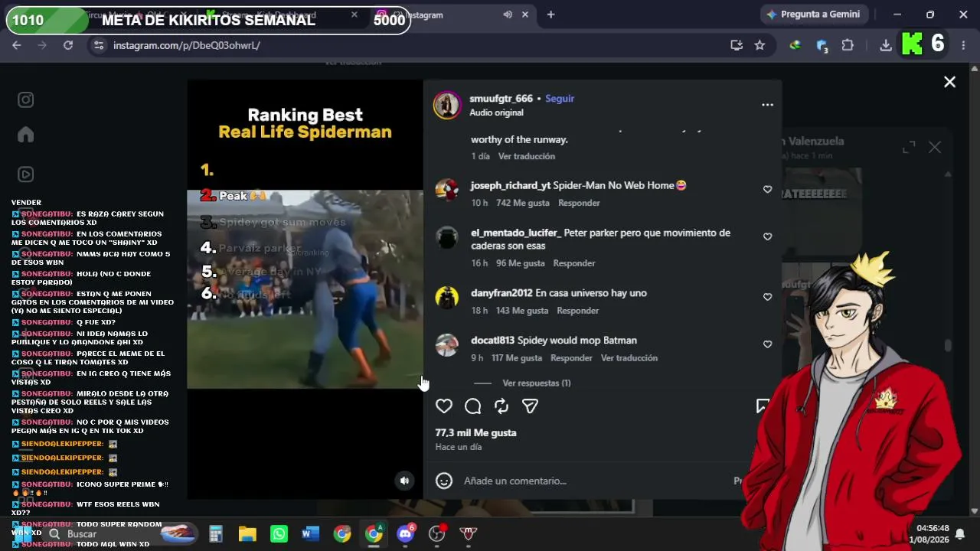The width and height of the screenshot is (980, 551).
Task: Go back in Chrome
Action: [x=17, y=45]
